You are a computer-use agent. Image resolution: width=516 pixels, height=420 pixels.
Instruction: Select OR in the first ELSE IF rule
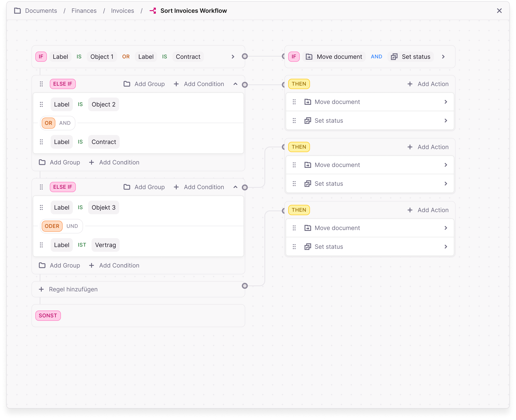coord(48,123)
